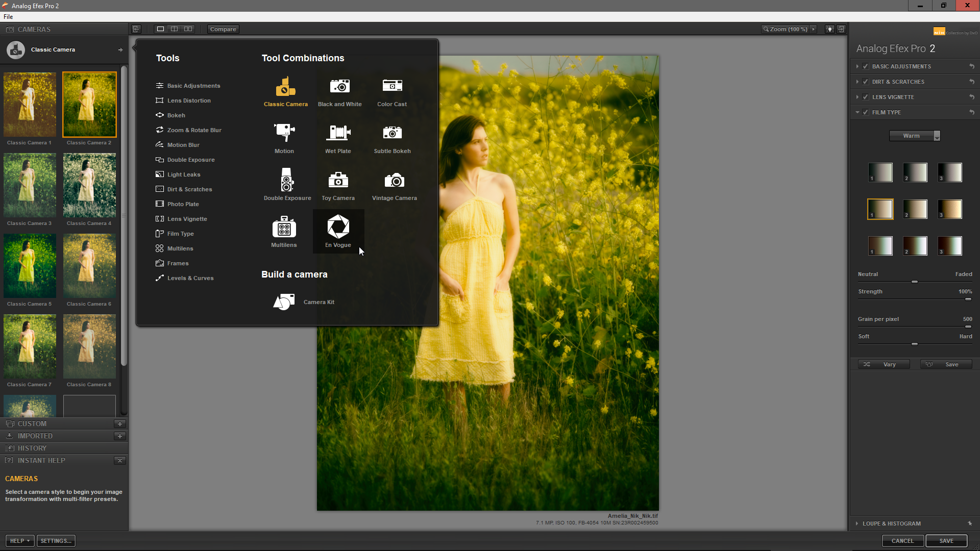Select Levels & Curves tool entry
Screen dimensions: 980x551
pos(185,278)
